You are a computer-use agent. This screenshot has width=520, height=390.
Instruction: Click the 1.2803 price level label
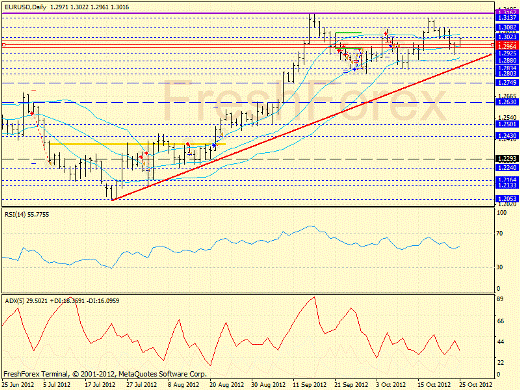507,73
